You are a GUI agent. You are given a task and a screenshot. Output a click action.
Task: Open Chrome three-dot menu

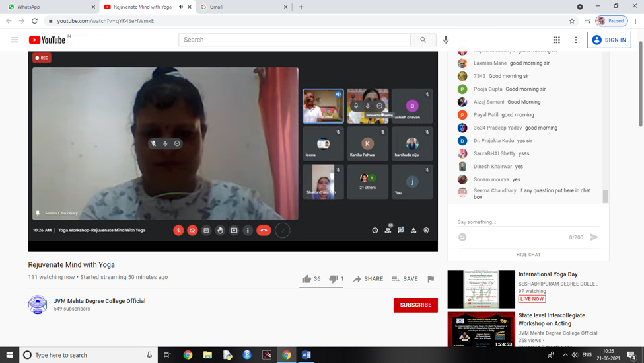click(x=635, y=21)
